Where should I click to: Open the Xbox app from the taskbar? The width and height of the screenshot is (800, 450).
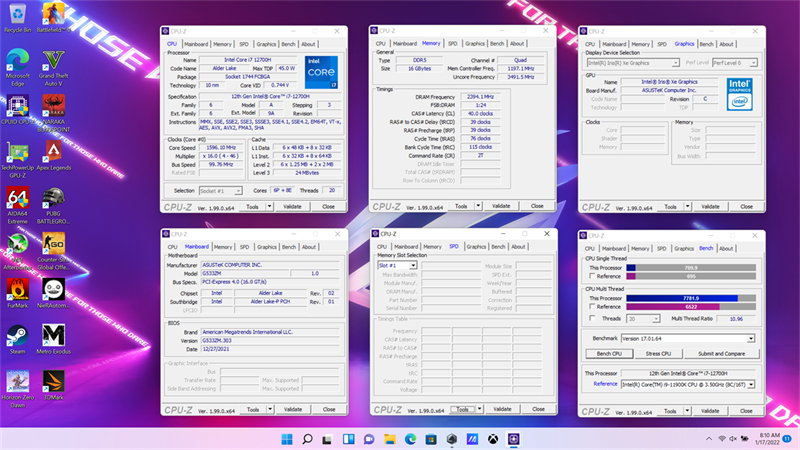coord(493,439)
